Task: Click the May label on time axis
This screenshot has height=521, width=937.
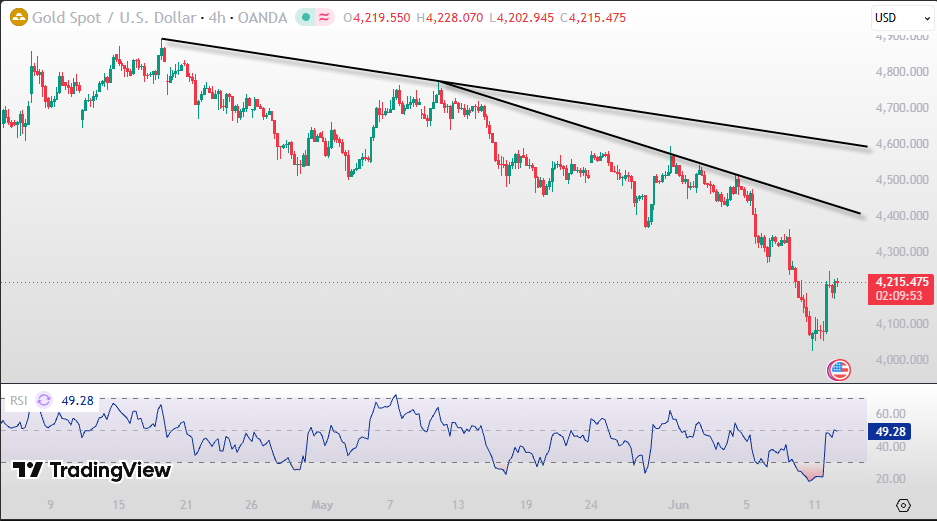Action: click(321, 505)
